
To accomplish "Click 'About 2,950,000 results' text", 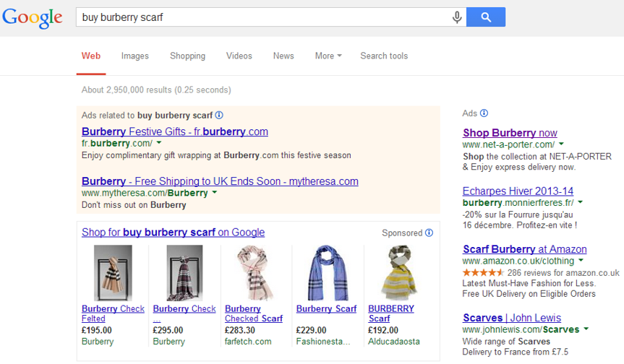I will [156, 90].
